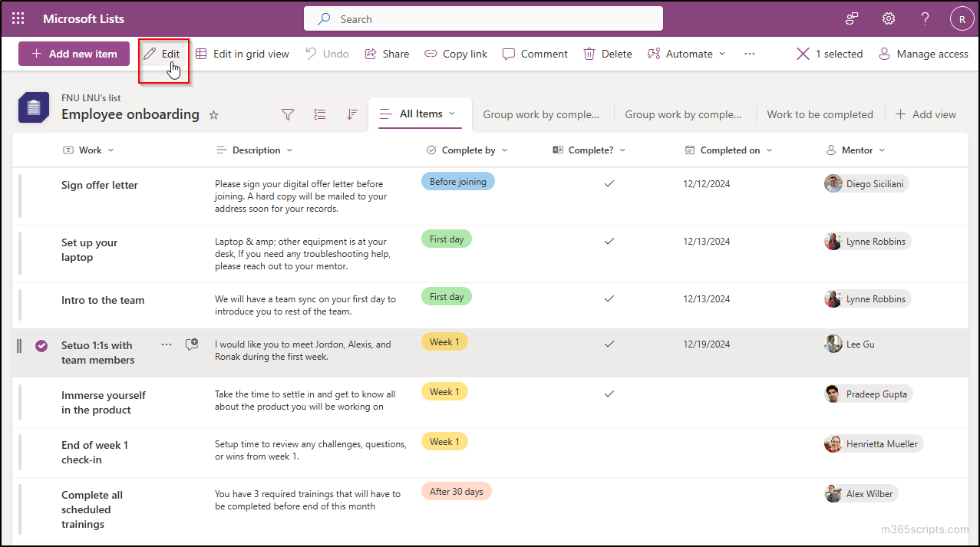Click the Undo command
Screen dimensions: 980x547
click(x=327, y=54)
